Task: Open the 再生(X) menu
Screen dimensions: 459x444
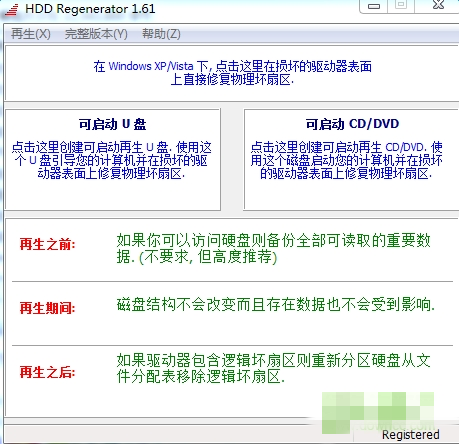Action: 30,34
